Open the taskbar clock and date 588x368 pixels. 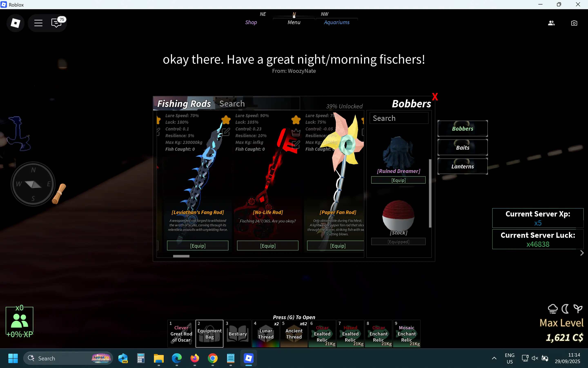567,358
